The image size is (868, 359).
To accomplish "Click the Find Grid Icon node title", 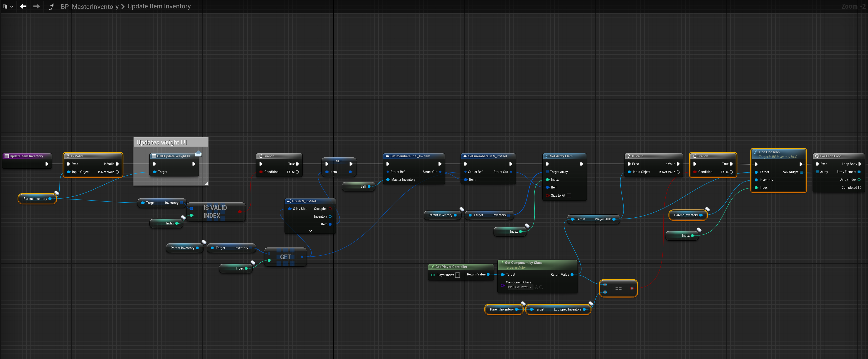I will click(769, 152).
